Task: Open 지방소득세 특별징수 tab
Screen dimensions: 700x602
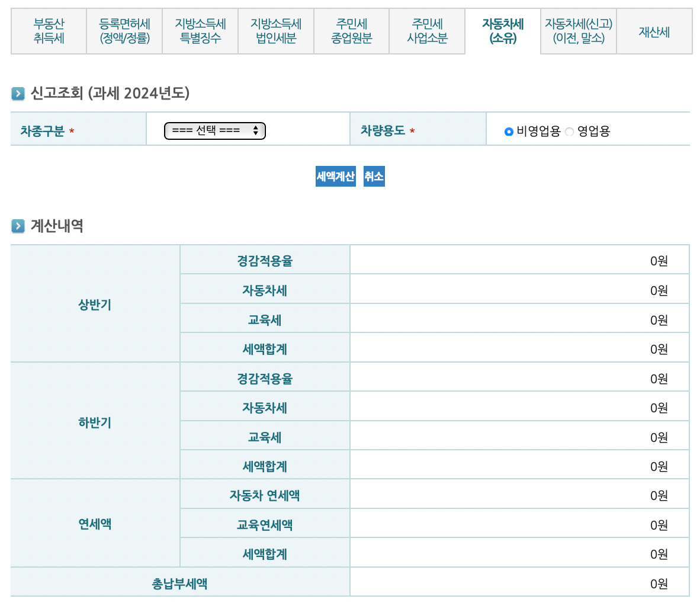Action: [200, 31]
